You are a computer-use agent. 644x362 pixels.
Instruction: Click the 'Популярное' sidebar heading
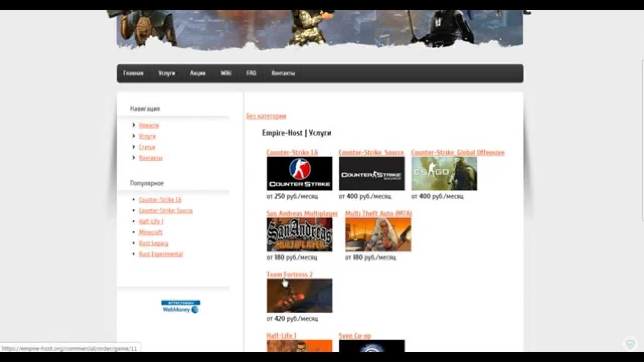[147, 184]
